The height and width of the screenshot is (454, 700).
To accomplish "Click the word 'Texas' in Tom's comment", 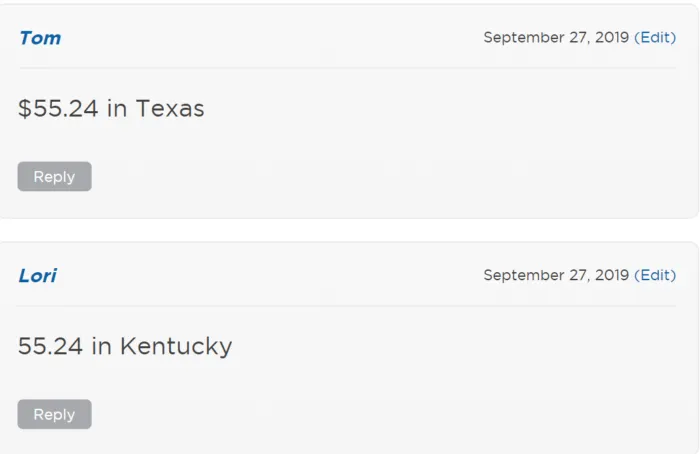I will [170, 109].
